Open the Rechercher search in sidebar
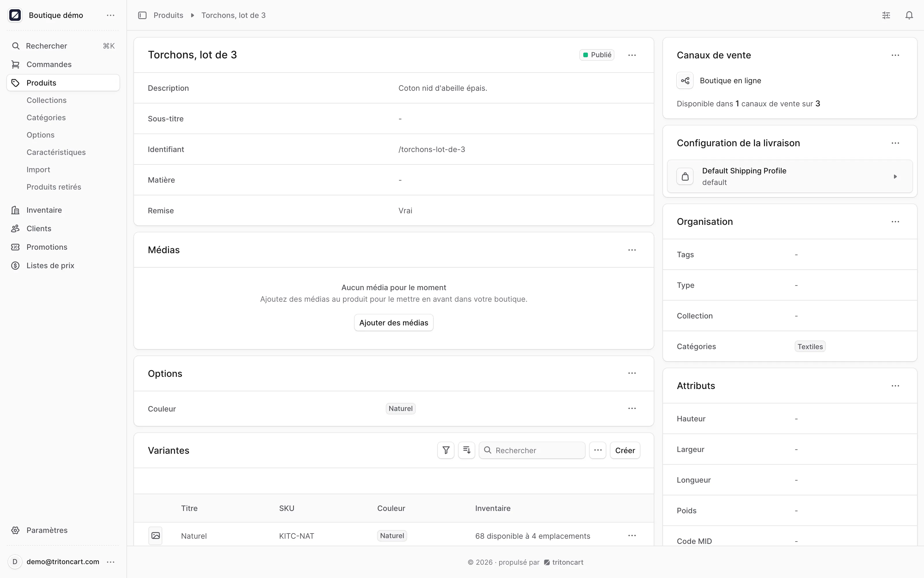This screenshot has height=578, width=924. click(63, 46)
